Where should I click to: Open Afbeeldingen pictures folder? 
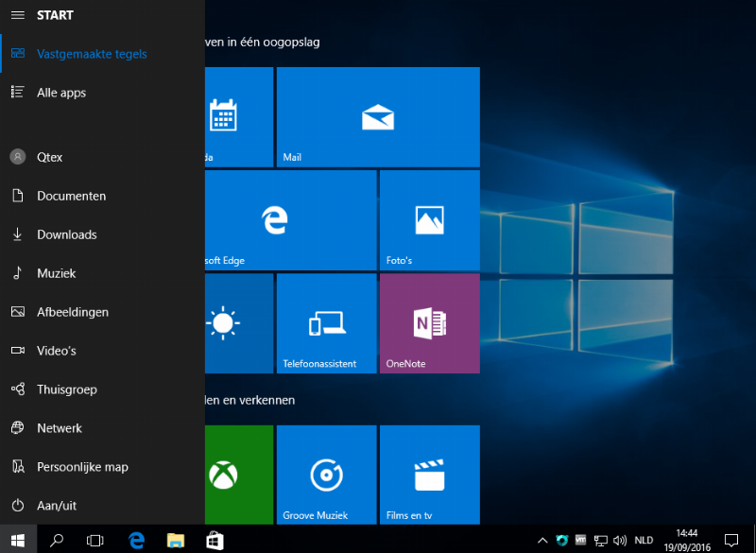(72, 312)
